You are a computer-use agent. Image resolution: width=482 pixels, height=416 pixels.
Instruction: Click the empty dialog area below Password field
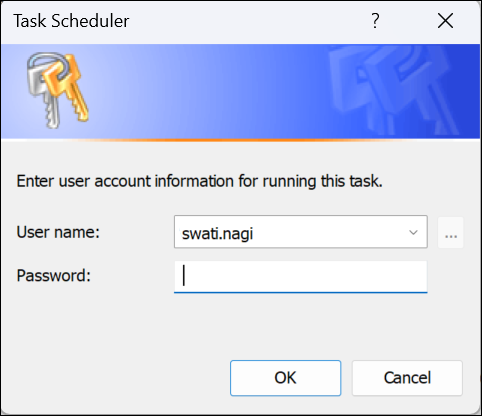pyautogui.click(x=241, y=325)
